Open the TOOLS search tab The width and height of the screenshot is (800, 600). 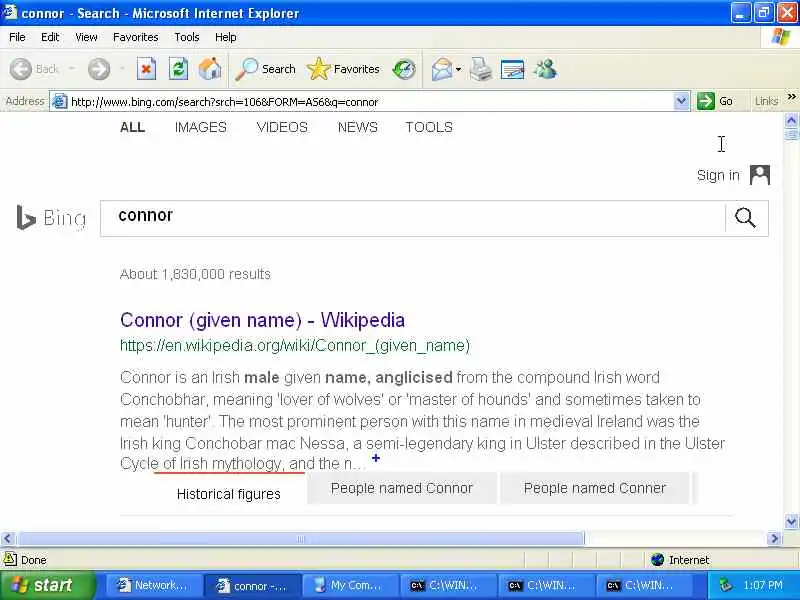[x=429, y=127]
